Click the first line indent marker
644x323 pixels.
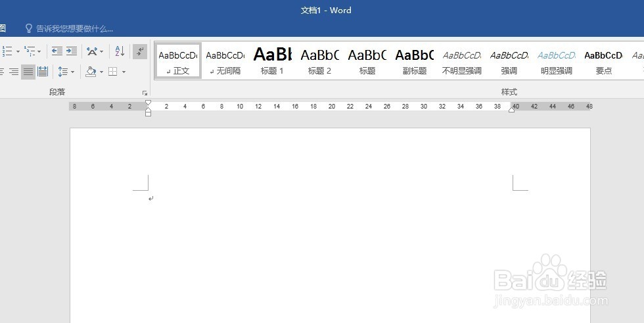pos(149,103)
